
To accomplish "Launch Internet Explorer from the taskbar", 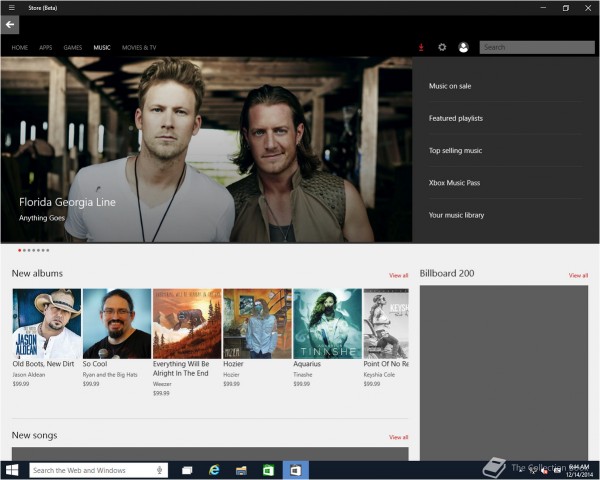I will coord(214,470).
